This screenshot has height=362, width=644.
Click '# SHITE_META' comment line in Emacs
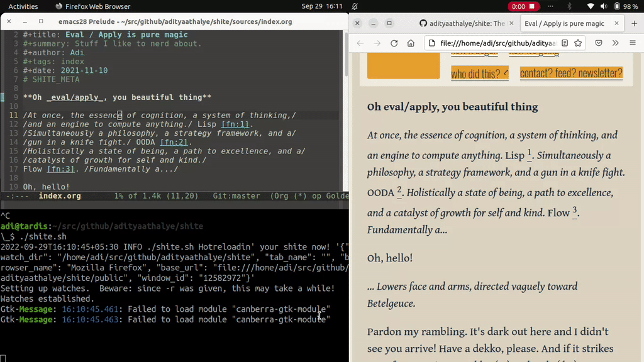tap(52, 80)
